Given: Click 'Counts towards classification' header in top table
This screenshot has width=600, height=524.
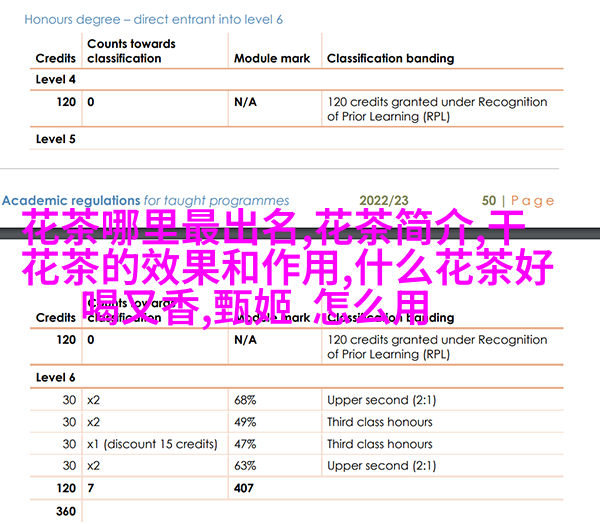Looking at the screenshot, I should coord(131,51).
